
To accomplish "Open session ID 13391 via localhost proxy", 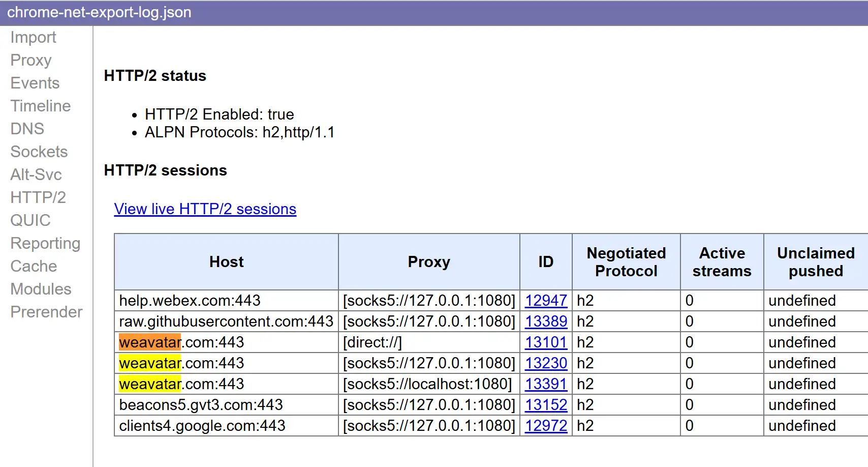I will coord(546,384).
